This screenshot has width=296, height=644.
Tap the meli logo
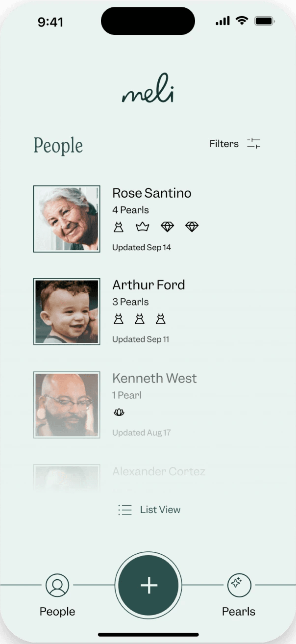[148, 90]
